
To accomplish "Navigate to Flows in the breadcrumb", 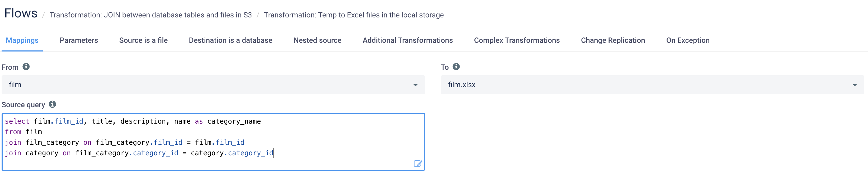I will point(21,13).
